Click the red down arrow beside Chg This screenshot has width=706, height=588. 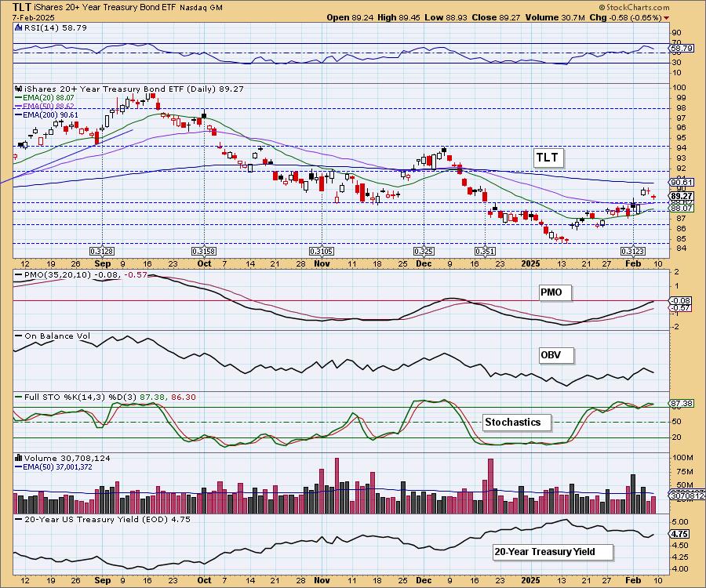(x=666, y=18)
